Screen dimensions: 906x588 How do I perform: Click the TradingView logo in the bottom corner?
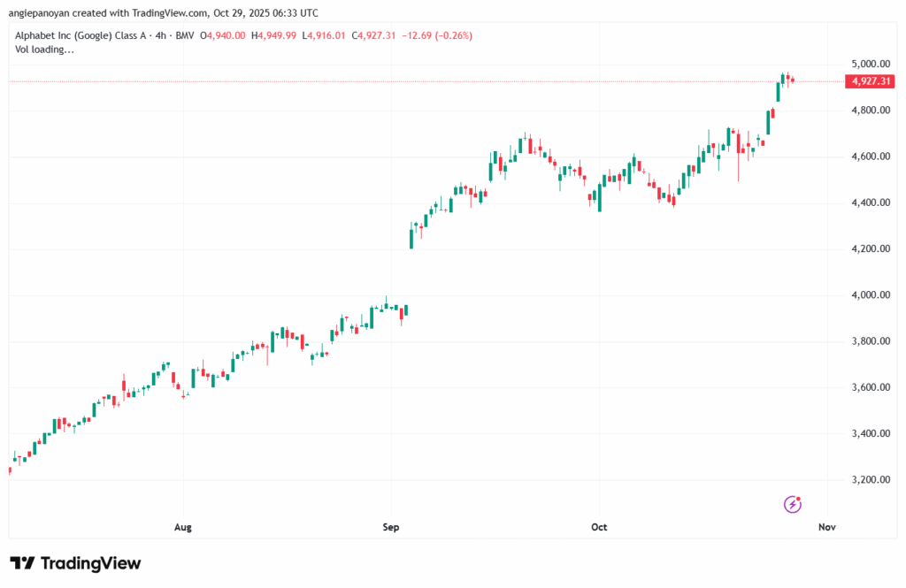[75, 563]
